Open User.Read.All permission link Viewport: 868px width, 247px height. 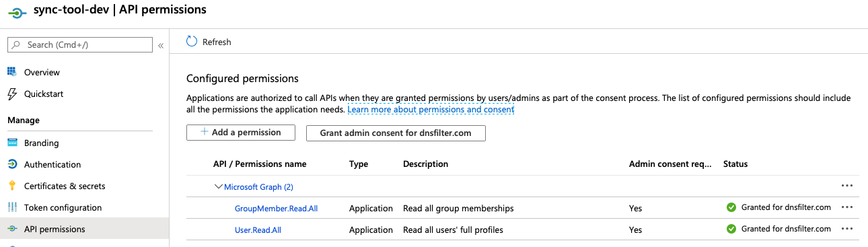click(x=258, y=230)
